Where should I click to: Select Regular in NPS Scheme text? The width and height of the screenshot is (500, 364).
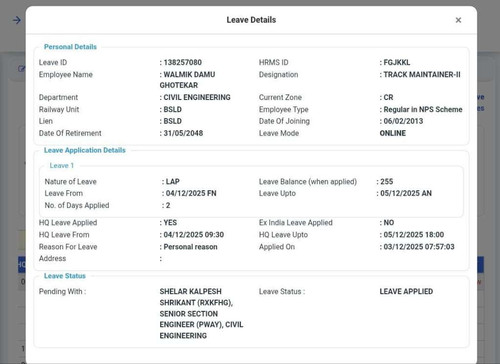click(x=423, y=109)
